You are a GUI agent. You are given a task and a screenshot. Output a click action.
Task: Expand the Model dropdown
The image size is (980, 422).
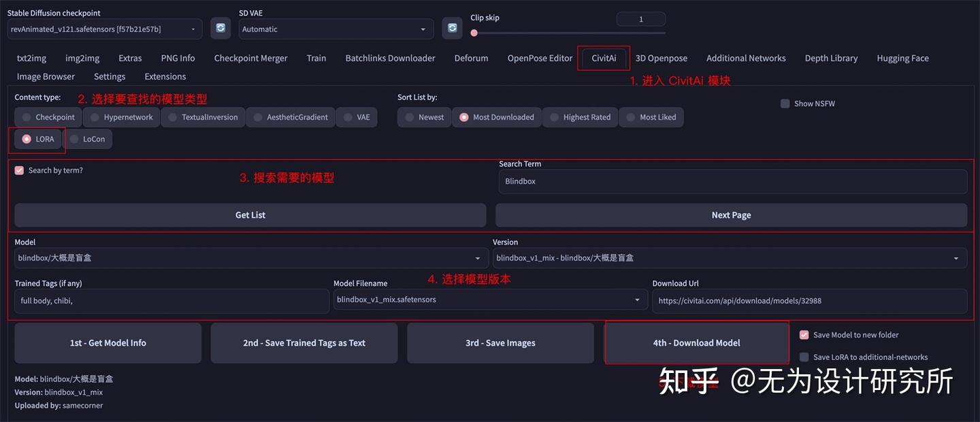(x=250, y=258)
